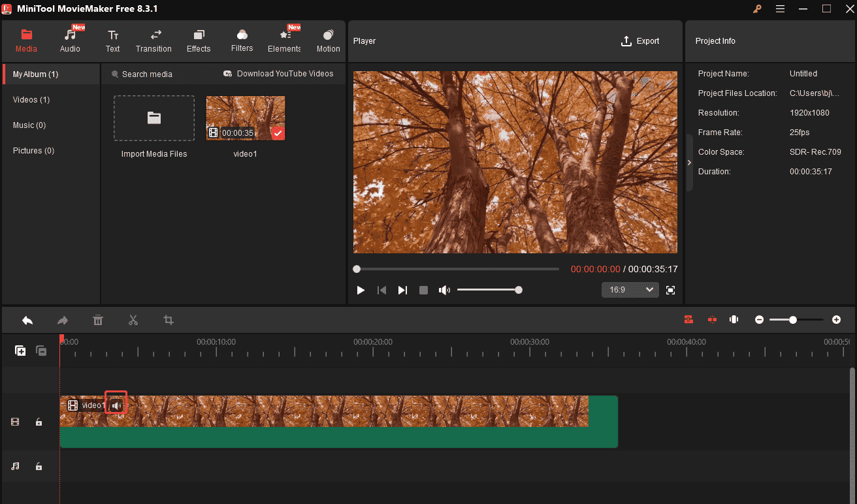Viewport: 857px width, 504px height.
Task: Add a new track to the timeline
Action: click(x=20, y=351)
